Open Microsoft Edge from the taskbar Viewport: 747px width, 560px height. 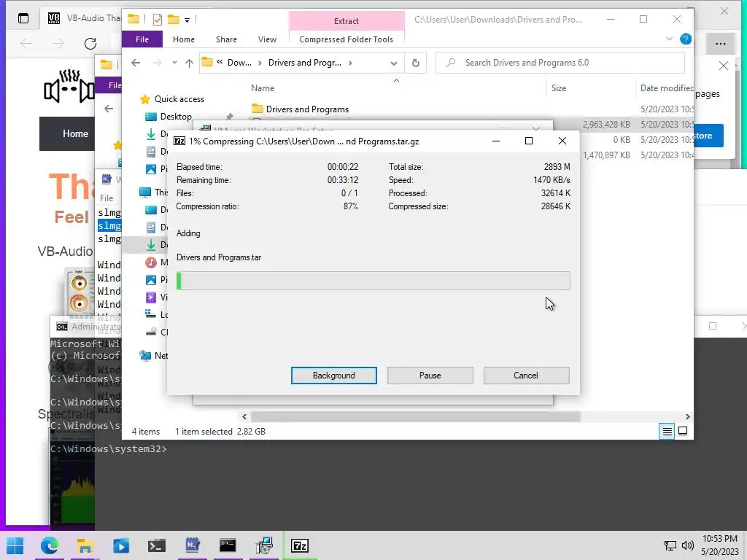pyautogui.click(x=50, y=545)
